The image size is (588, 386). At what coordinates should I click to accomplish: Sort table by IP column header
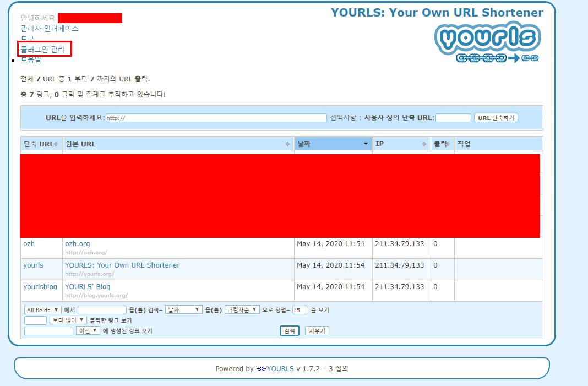(x=401, y=144)
